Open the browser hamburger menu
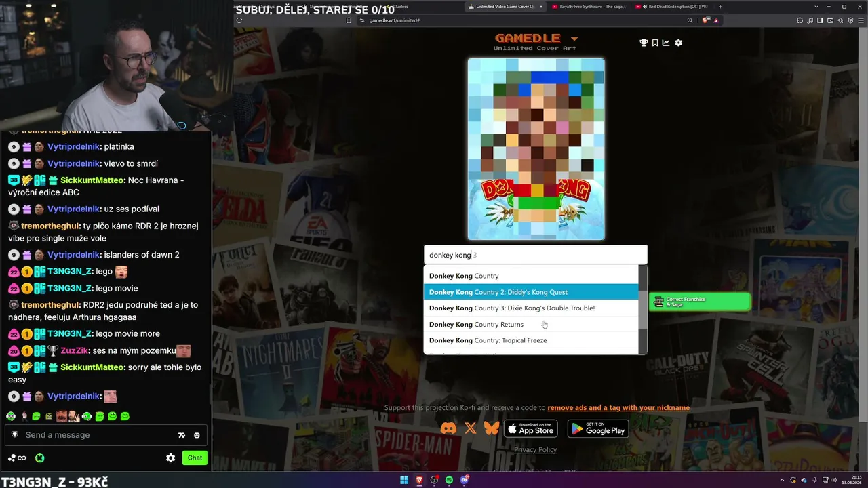The height and width of the screenshot is (488, 868). 861,20
